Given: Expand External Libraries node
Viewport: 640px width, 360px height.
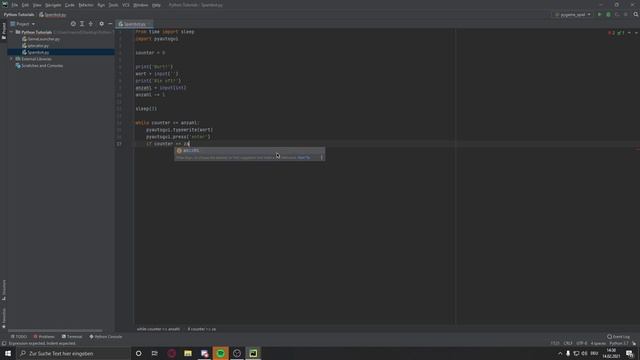Looking at the screenshot, I should point(11,59).
